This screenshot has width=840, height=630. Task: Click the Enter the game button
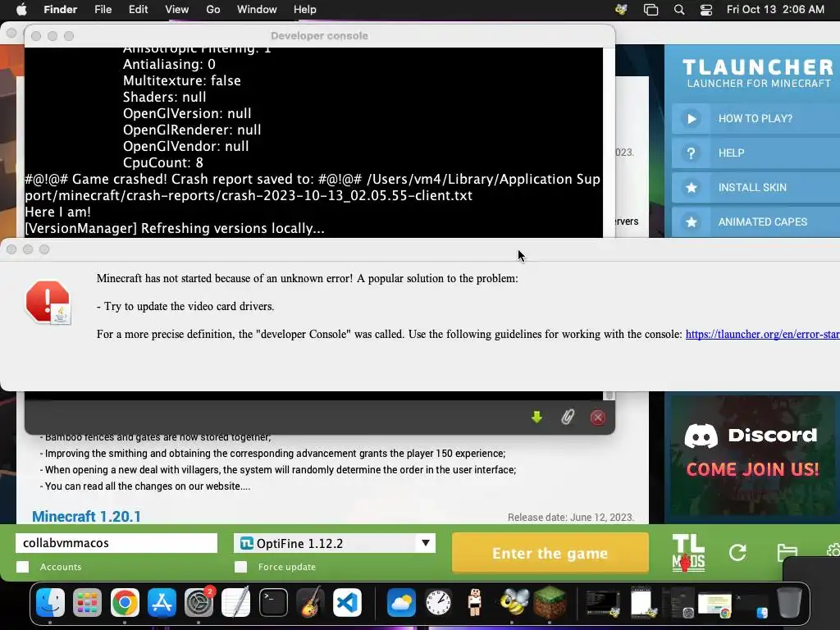550,553
